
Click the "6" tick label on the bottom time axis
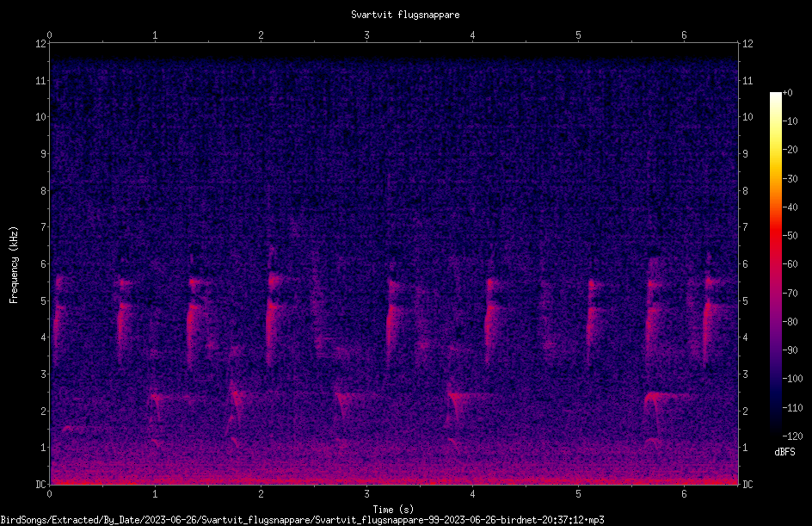click(684, 494)
